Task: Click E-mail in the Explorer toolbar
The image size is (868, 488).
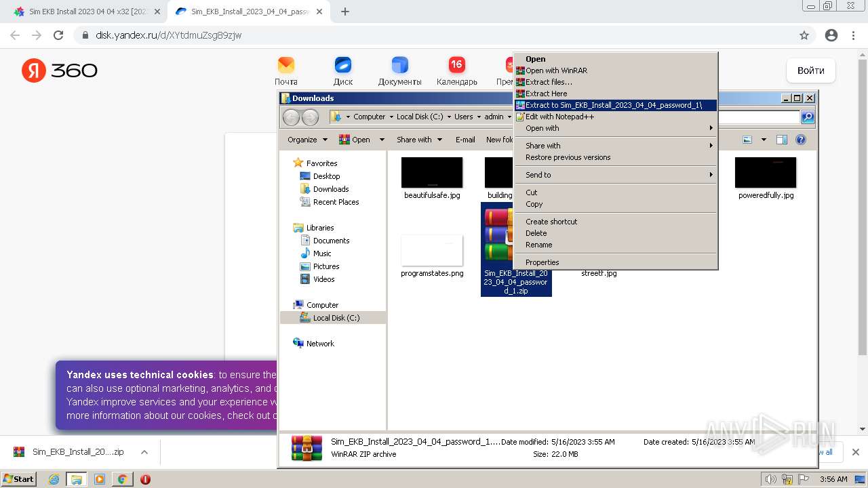Action: coord(465,140)
